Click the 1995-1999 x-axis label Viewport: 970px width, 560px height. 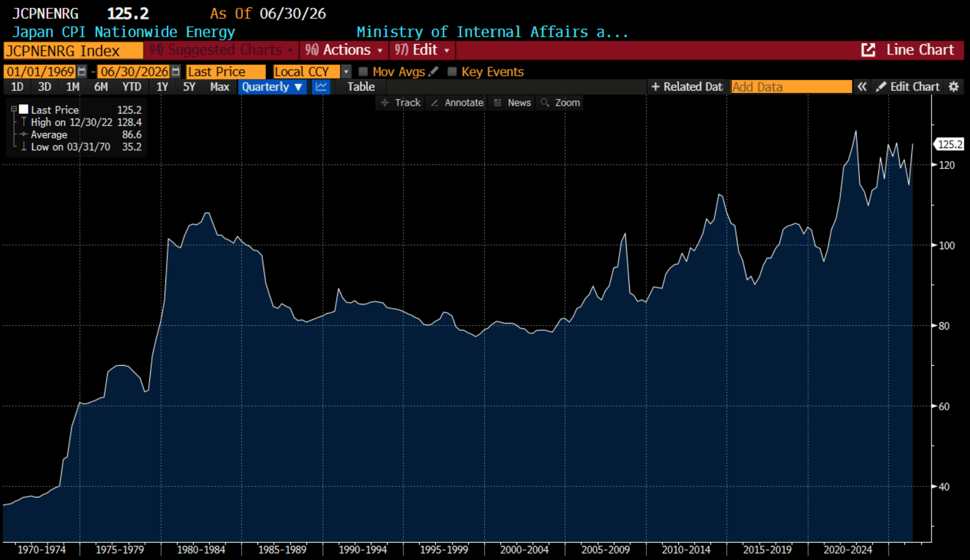pos(444,549)
